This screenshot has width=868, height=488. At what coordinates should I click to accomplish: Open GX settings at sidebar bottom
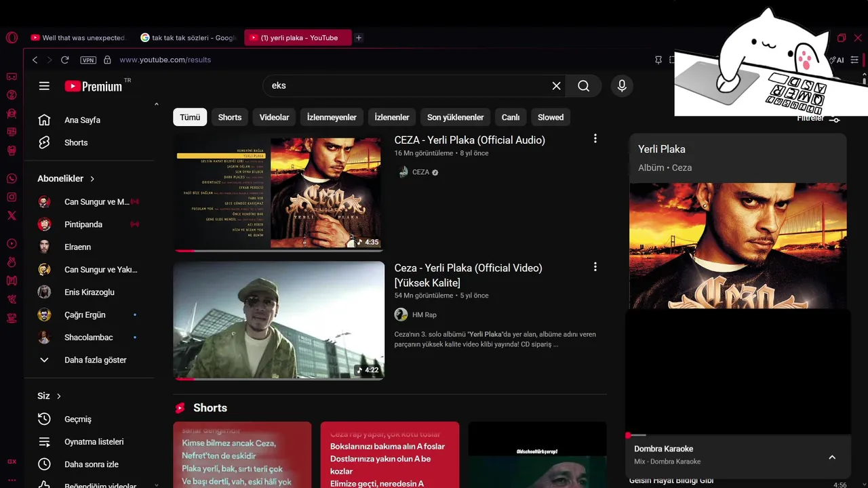(x=12, y=462)
